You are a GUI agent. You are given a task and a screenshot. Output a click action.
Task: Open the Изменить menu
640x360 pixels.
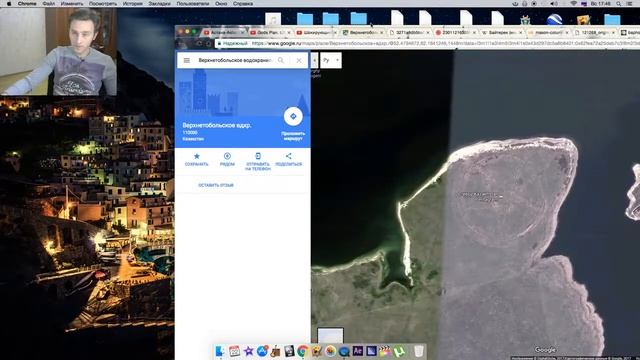point(72,4)
